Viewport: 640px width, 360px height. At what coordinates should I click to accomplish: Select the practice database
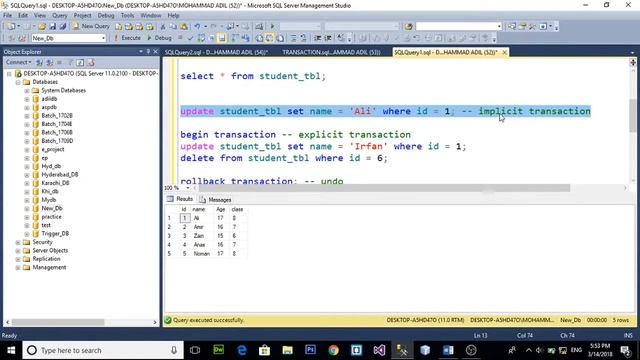click(x=51, y=217)
